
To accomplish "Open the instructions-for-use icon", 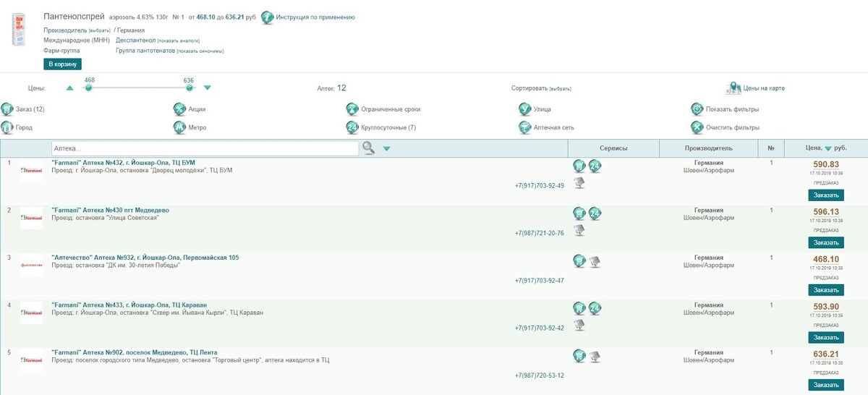I will tap(268, 17).
